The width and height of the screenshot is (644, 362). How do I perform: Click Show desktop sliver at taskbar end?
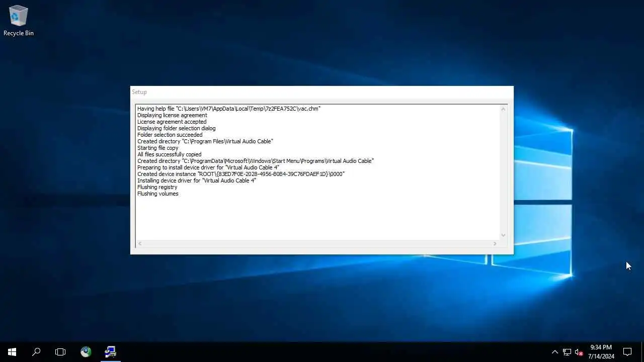[x=642, y=352]
